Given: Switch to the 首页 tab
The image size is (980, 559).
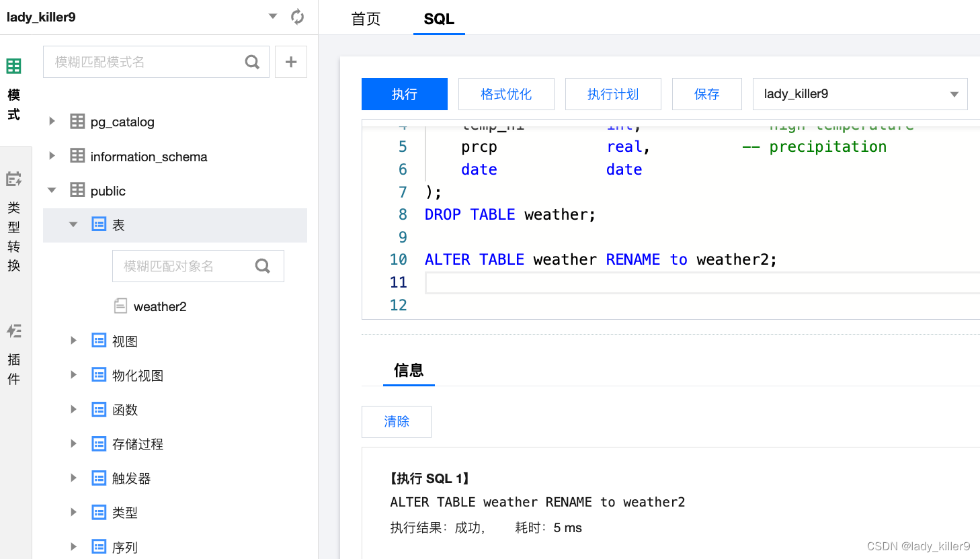Looking at the screenshot, I should tap(366, 19).
